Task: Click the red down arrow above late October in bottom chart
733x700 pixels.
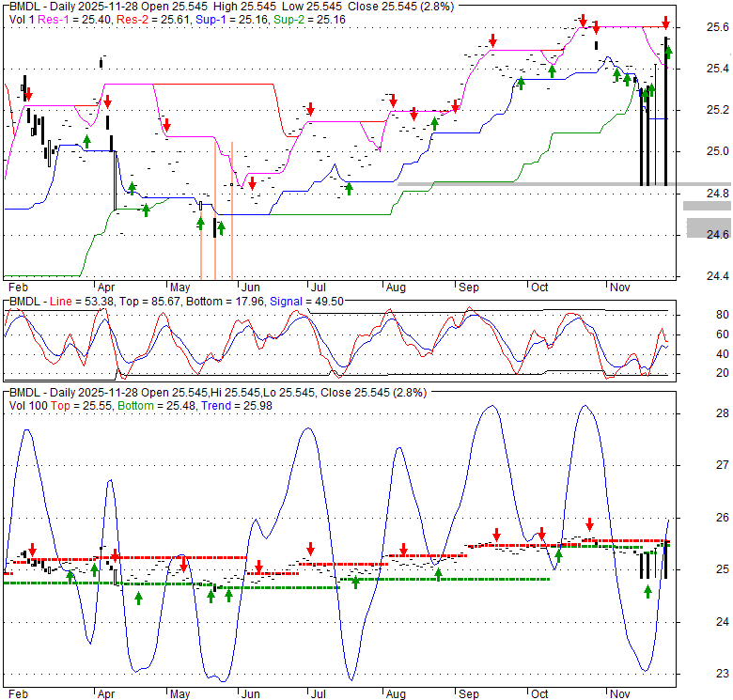Action: pos(589,525)
